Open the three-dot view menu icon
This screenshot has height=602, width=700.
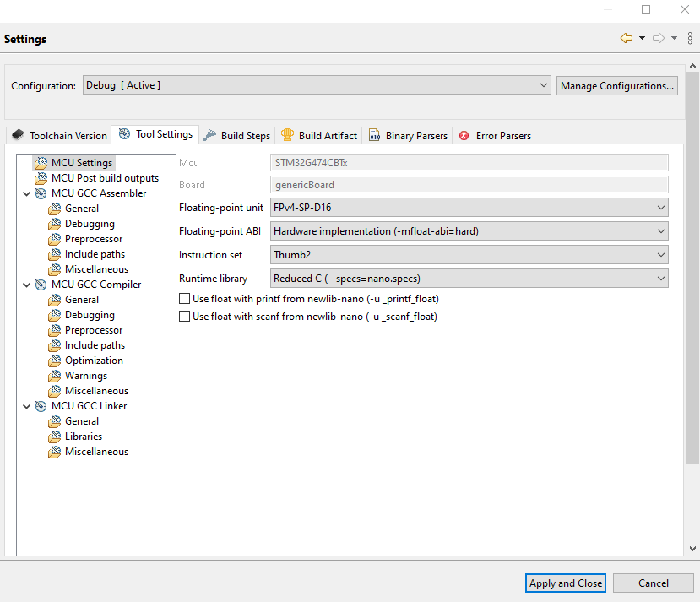point(690,38)
